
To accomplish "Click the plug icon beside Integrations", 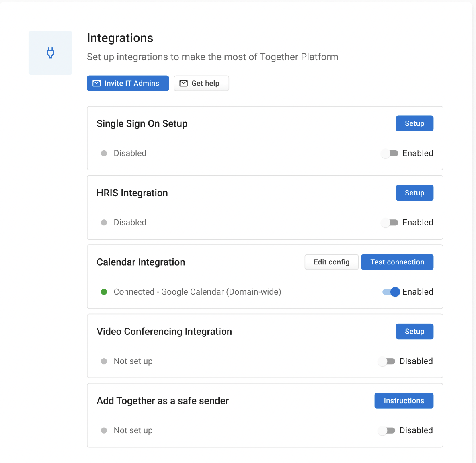I will [x=50, y=53].
